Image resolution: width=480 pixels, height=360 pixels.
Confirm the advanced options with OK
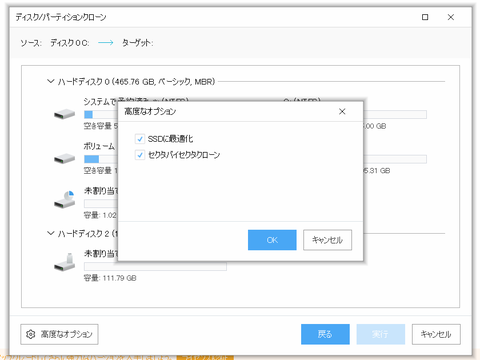[x=272, y=240]
